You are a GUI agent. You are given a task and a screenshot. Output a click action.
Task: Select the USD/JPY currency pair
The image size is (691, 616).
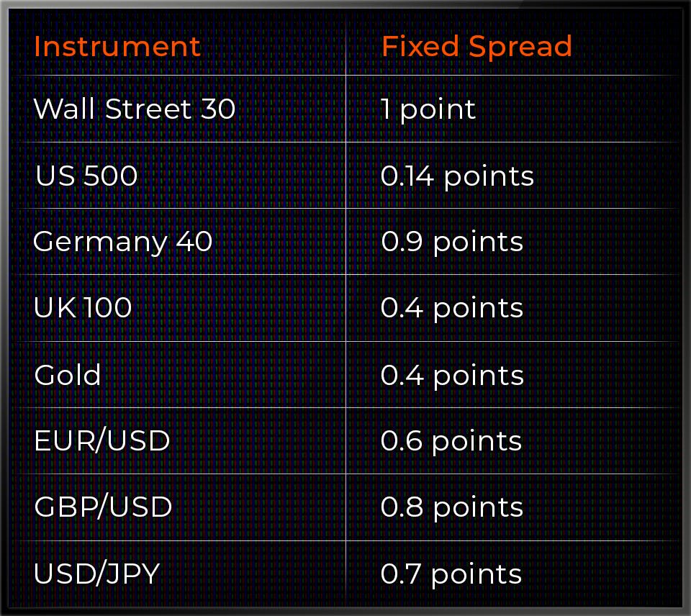click(x=96, y=574)
